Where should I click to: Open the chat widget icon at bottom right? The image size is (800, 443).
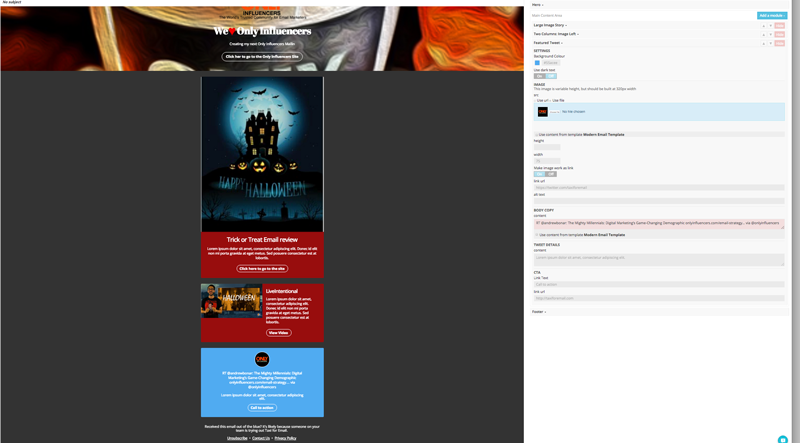(783, 439)
